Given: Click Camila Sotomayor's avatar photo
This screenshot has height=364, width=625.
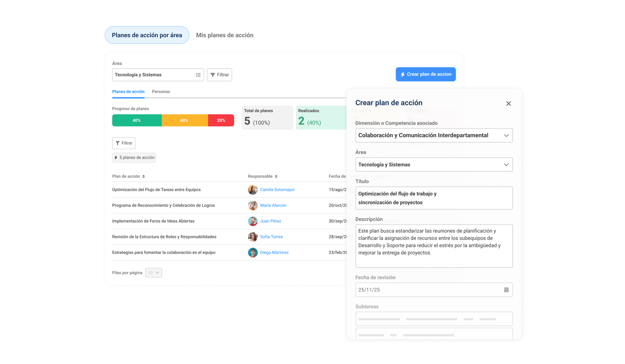Looking at the screenshot, I should (x=252, y=189).
